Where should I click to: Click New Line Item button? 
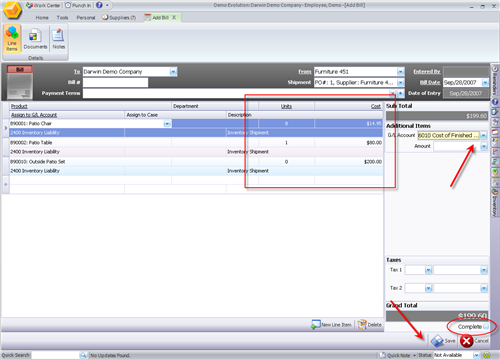(x=331, y=325)
